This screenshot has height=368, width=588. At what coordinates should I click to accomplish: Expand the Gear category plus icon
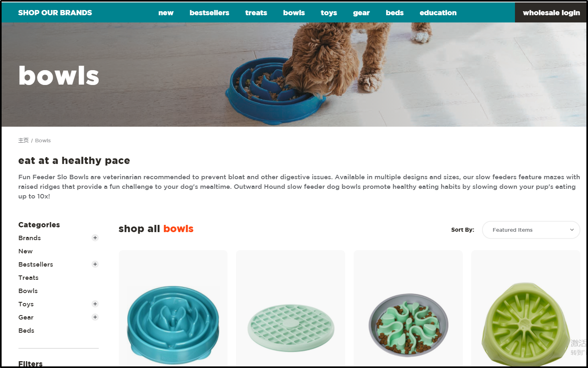(x=95, y=317)
